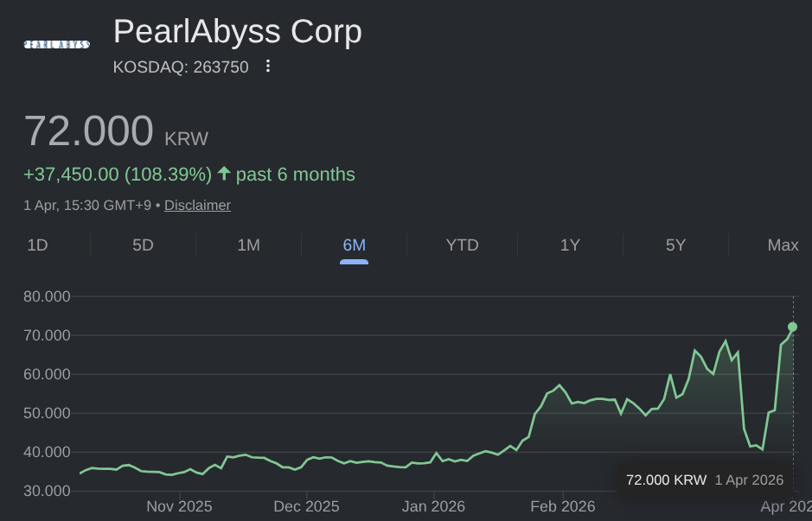The height and width of the screenshot is (521, 812).
Task: Click the PearlAbyss company logo
Action: click(x=57, y=44)
